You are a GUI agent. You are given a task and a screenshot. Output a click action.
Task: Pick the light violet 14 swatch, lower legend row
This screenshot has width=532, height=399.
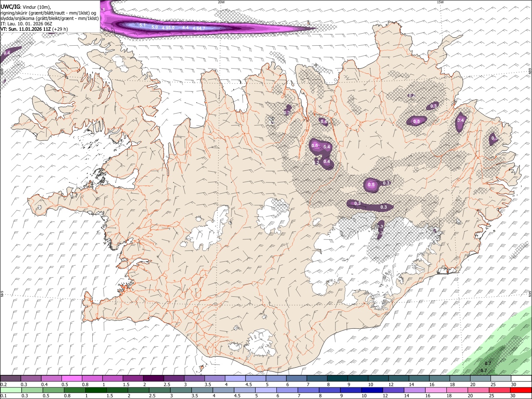pyautogui.click(x=415, y=390)
